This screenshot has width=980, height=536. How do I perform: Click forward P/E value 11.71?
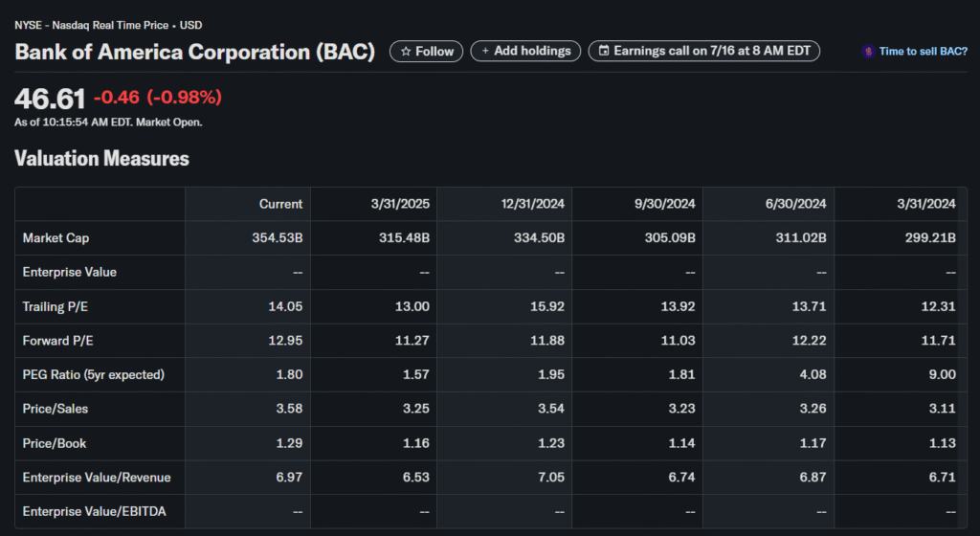(938, 341)
